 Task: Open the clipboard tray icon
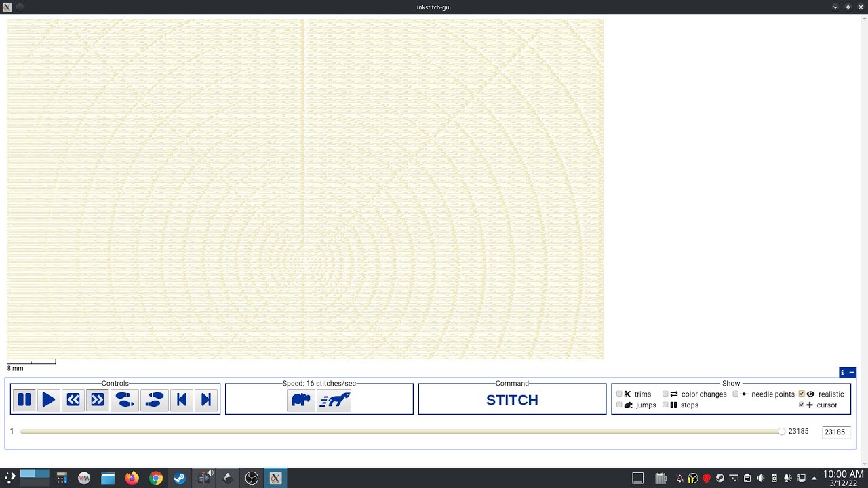[747, 479]
